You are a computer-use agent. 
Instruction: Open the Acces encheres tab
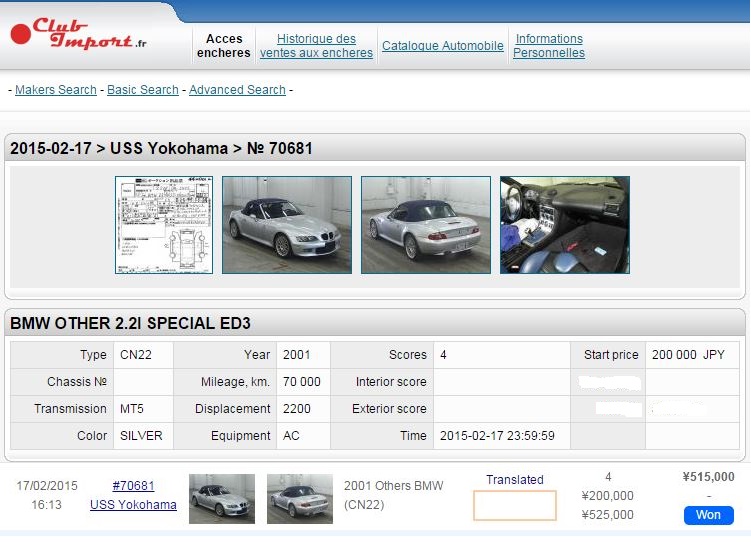(224, 46)
